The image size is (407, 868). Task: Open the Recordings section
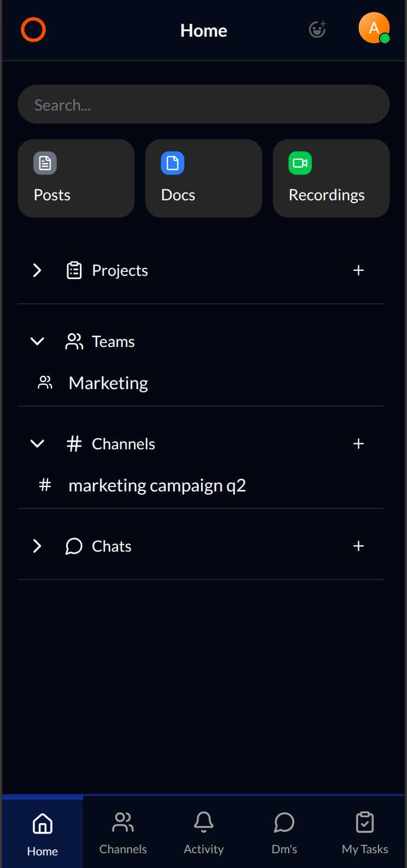point(330,178)
